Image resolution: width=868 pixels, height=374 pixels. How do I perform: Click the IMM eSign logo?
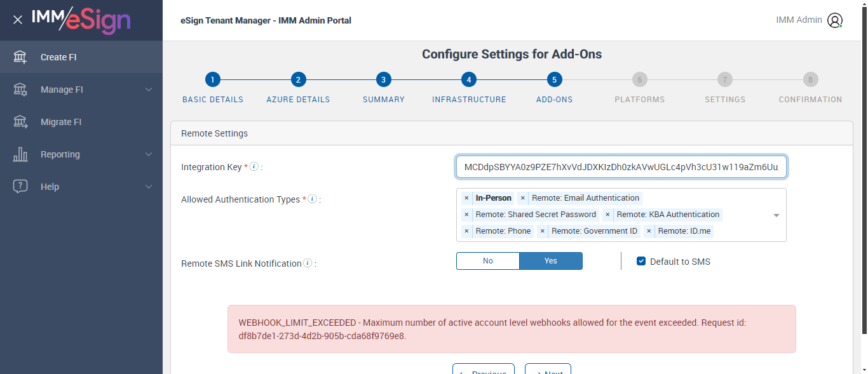click(81, 20)
